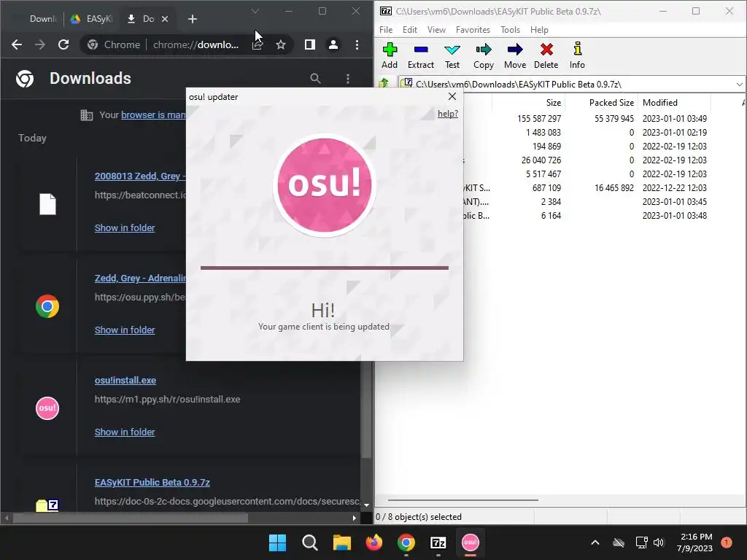Open the 7-Zip Help menu

[539, 29]
